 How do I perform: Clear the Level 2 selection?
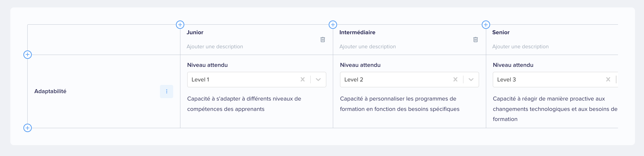tap(455, 79)
